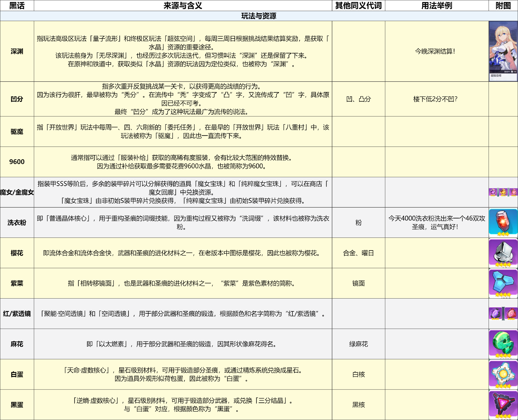Click the 樱花 silver alloy cube icon
The height and width of the screenshot is (420, 518).
pos(503,253)
